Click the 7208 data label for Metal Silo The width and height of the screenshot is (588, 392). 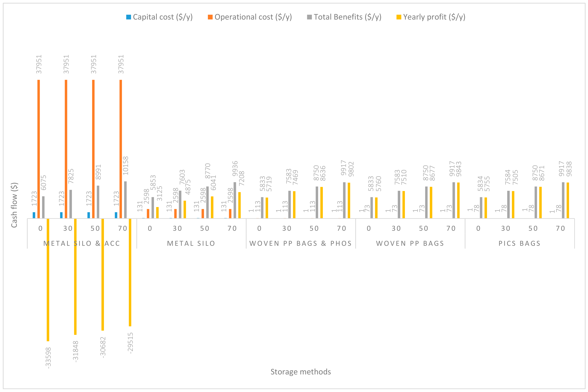pos(241,179)
